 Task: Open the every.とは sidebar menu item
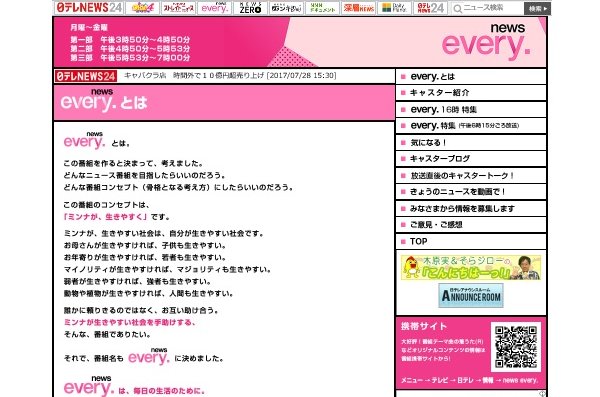pyautogui.click(x=471, y=77)
